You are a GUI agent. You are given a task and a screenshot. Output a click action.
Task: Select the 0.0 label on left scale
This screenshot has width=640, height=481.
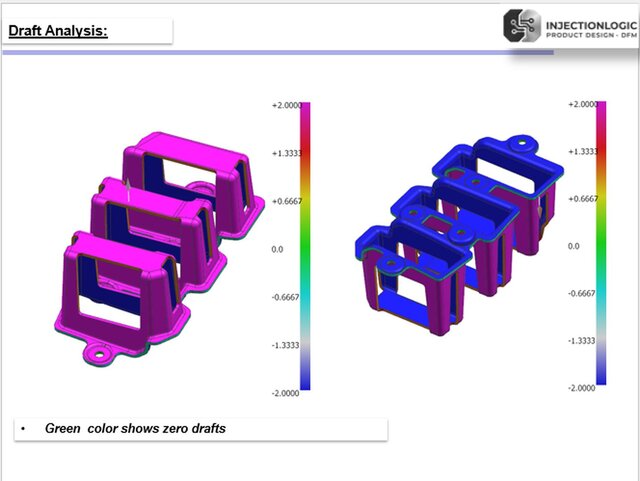277,248
